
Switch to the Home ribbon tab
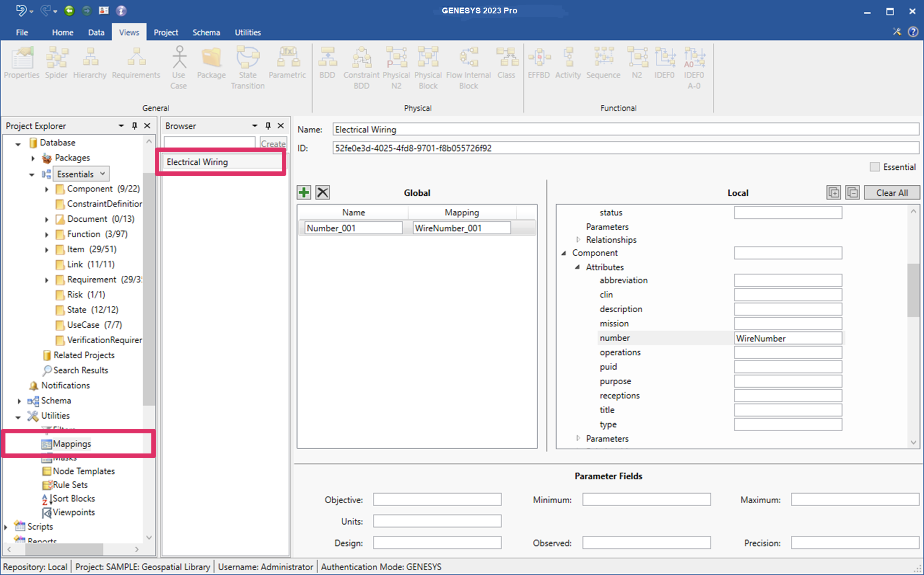click(x=62, y=32)
